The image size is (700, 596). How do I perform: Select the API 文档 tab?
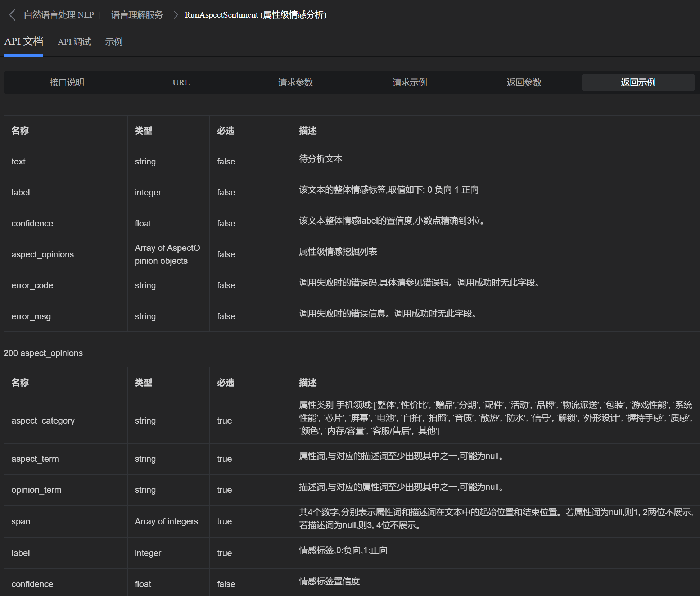[x=24, y=42]
